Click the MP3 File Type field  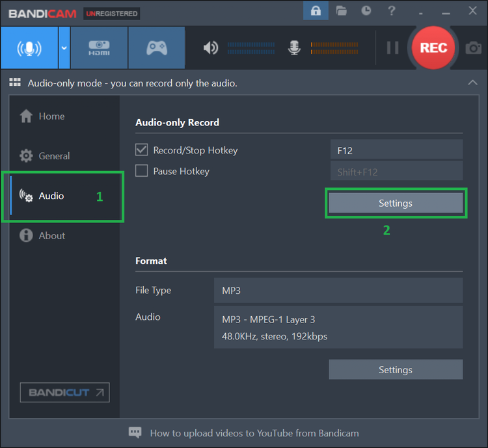338,291
